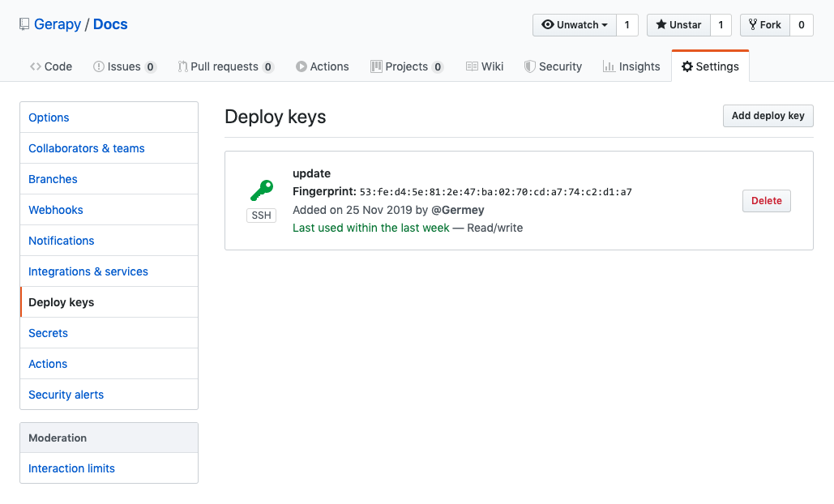Select Deploy keys in sidebar
The height and width of the screenshot is (504, 834).
(x=109, y=302)
